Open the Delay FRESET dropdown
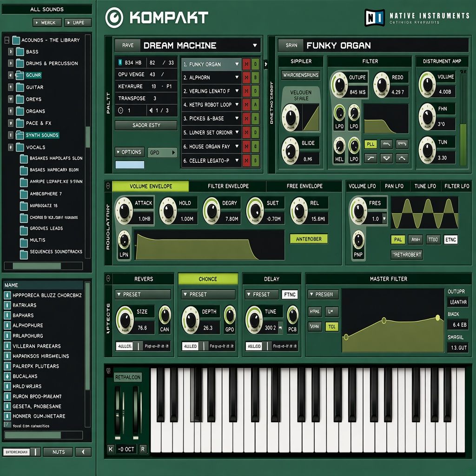 pos(262,294)
